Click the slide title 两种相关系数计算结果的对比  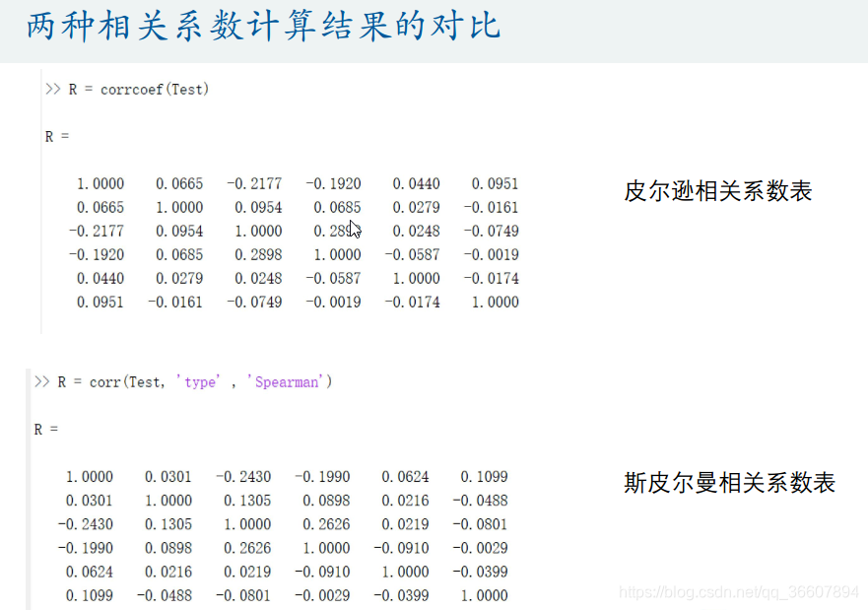point(263,26)
